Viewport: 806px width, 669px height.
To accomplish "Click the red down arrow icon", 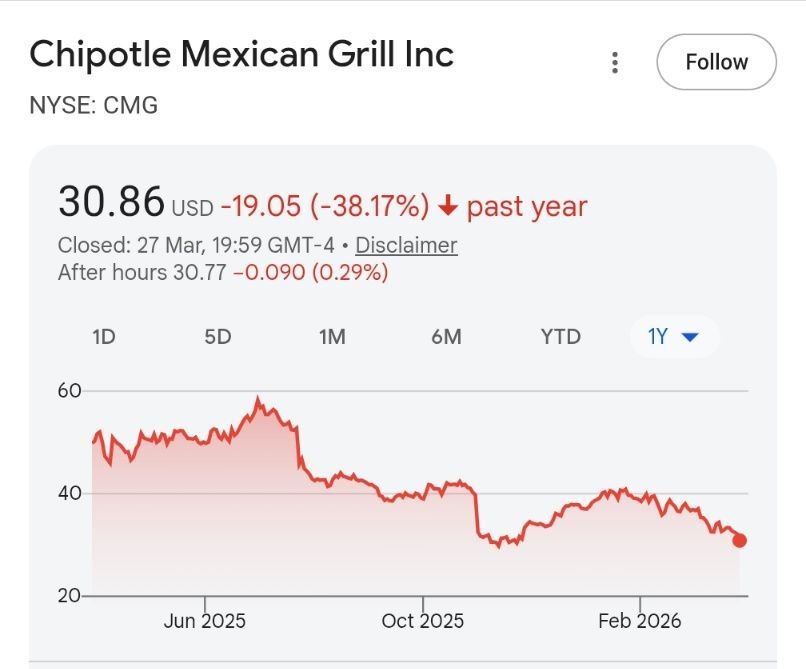I will [x=448, y=206].
